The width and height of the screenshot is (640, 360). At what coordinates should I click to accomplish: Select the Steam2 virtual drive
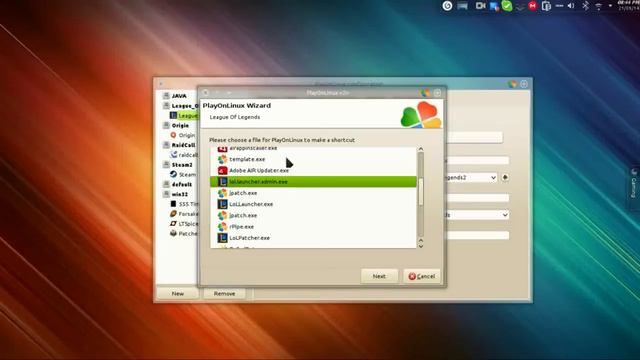tap(182, 165)
